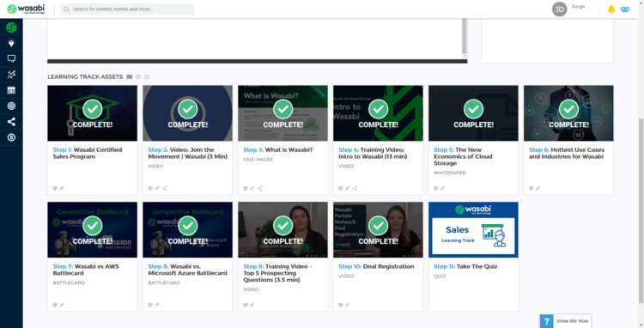Click the LEARNING TRACK ASSETS heading
644x328 pixels.
[85, 76]
